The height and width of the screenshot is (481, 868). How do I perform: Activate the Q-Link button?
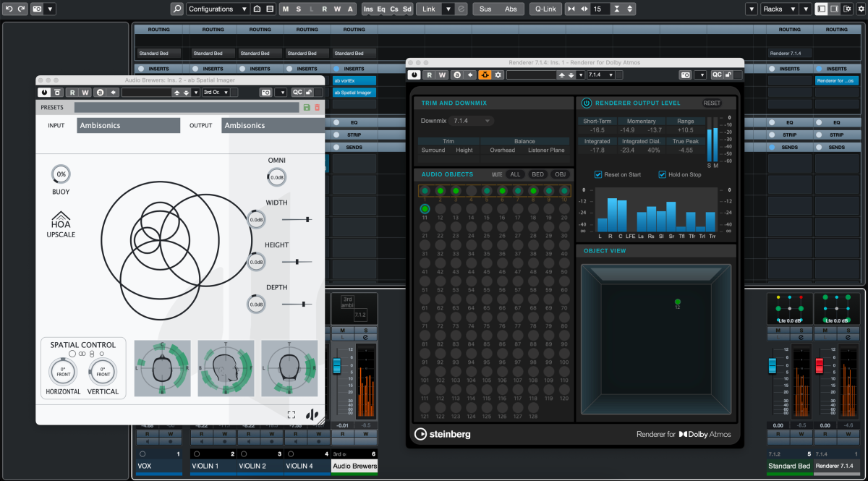[x=545, y=9]
